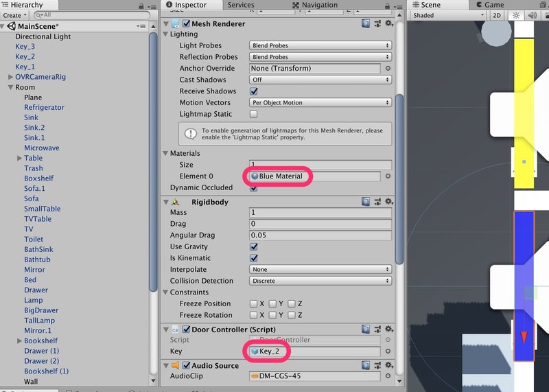Image resolution: width=549 pixels, height=392 pixels.
Task: Open the Create dropdown in Hierarchy
Action: 14,15
